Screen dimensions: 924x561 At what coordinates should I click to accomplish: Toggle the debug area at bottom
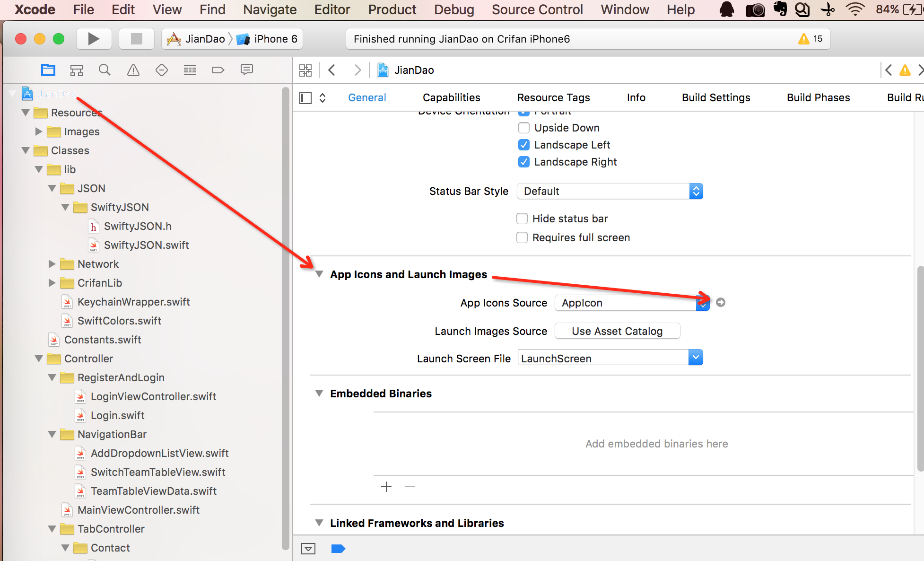pos(308,549)
